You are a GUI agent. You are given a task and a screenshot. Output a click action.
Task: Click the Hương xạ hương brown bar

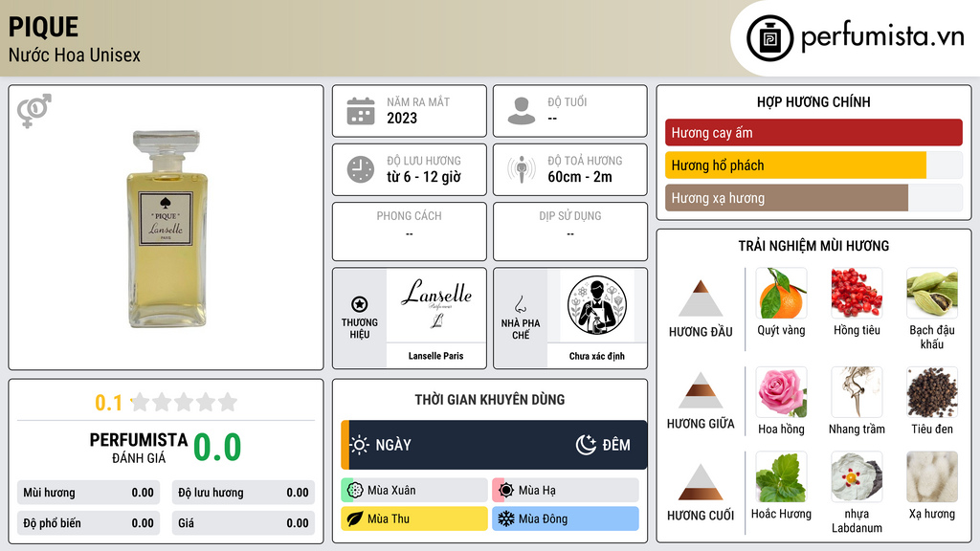point(787,198)
